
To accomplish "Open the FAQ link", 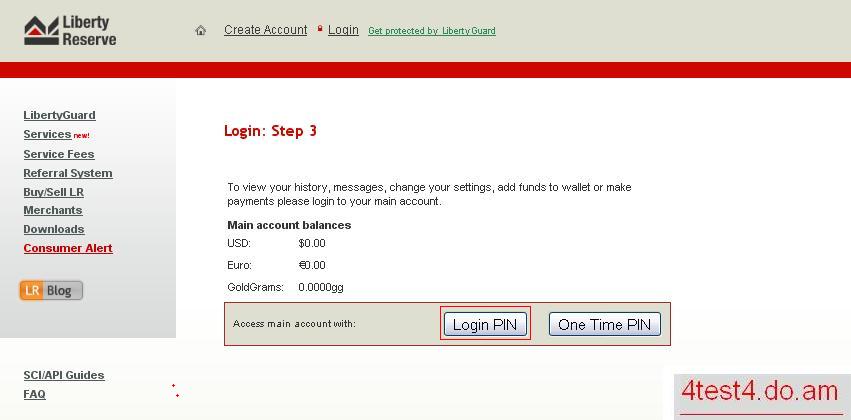I will (x=34, y=394).
